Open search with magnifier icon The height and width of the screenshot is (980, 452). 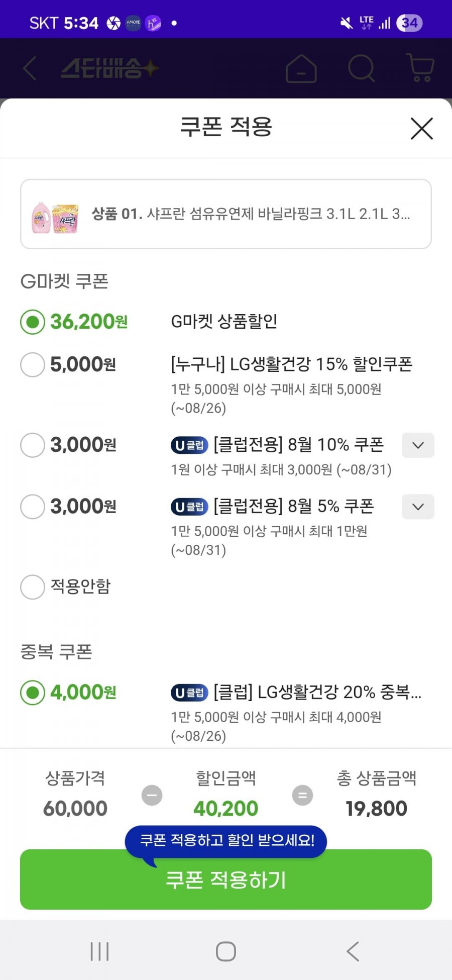[362, 68]
